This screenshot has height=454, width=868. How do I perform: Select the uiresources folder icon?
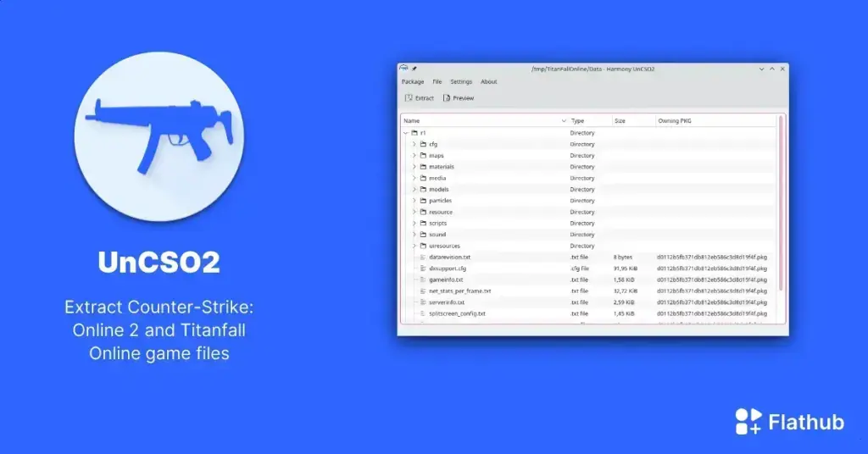coord(423,246)
